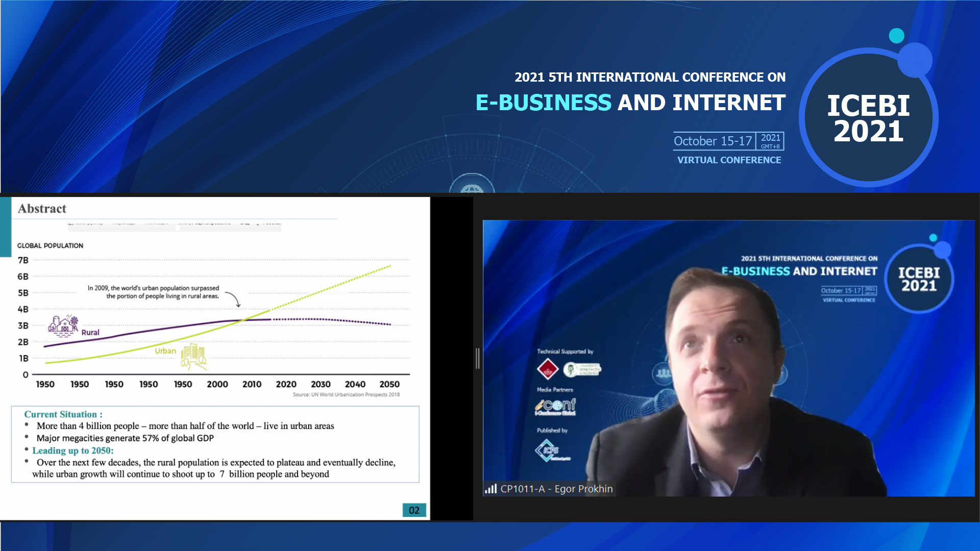
Task: Click the green university seal logo in video
Action: (x=582, y=369)
